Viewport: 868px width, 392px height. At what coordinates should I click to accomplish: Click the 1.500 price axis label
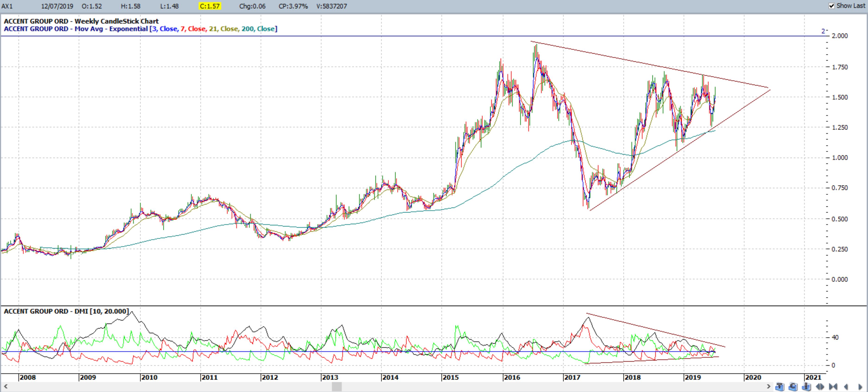point(840,97)
